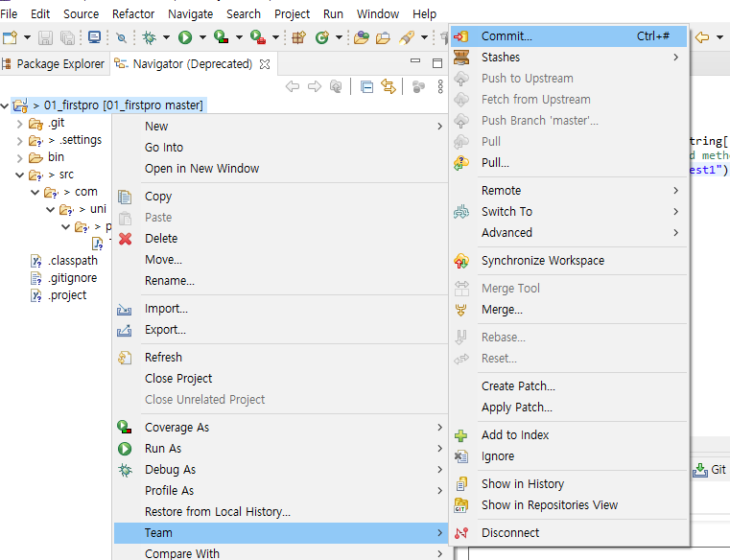Open the Compare With submenu
This screenshot has width=730, height=560.
click(x=281, y=553)
